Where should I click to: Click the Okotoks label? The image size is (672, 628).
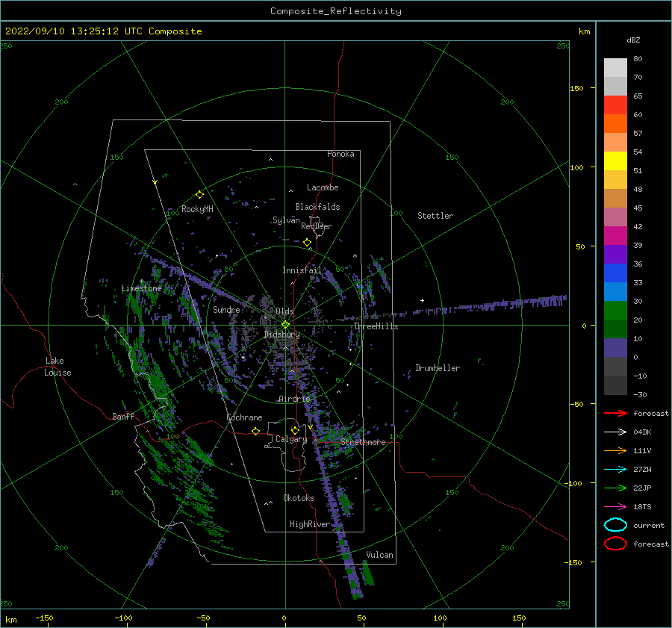pos(299,498)
